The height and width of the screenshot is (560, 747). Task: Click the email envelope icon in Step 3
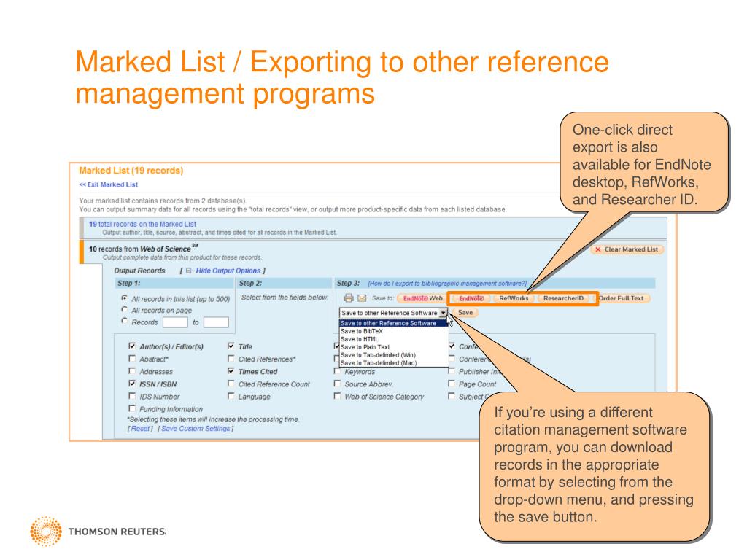(x=362, y=298)
